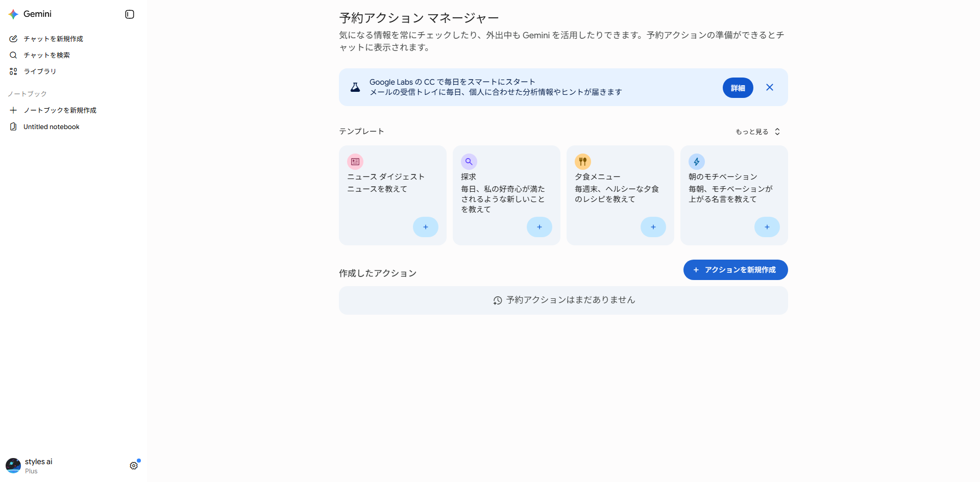980x482 pixels.
Task: Collapse the sidebar with the panel toggle icon
Action: (130, 14)
